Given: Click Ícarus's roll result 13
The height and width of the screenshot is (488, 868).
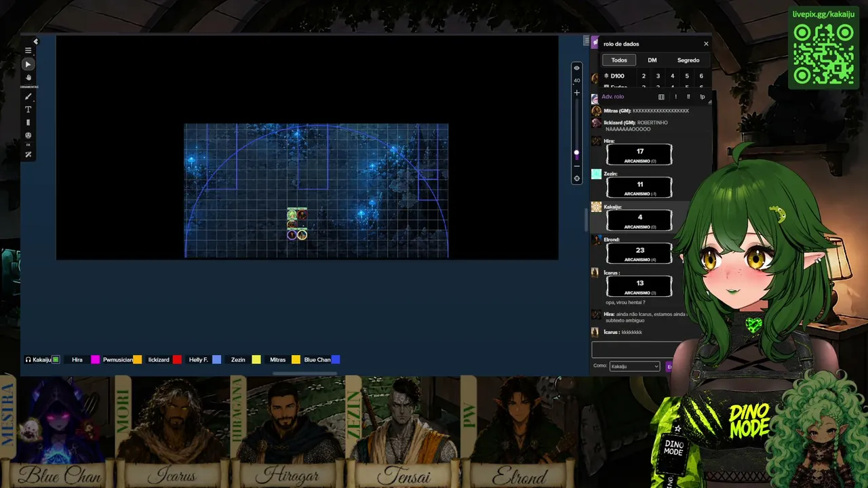Looking at the screenshot, I should tap(639, 286).
